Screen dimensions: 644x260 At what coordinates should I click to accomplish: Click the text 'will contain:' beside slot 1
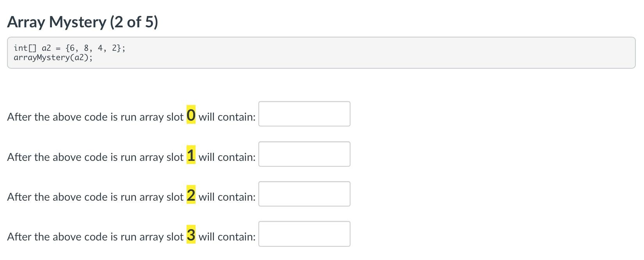point(227,157)
